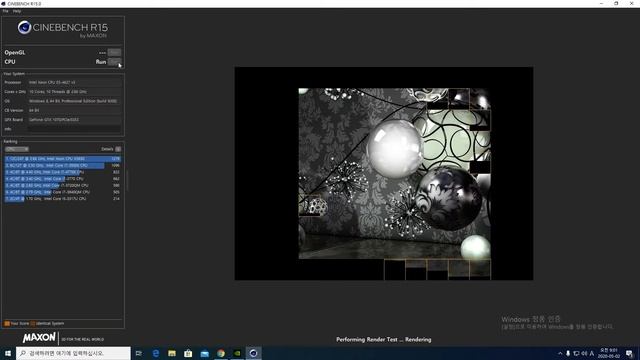The height and width of the screenshot is (360, 640).
Task: Launch Microsoft Edge from the taskbar
Action: (156, 353)
